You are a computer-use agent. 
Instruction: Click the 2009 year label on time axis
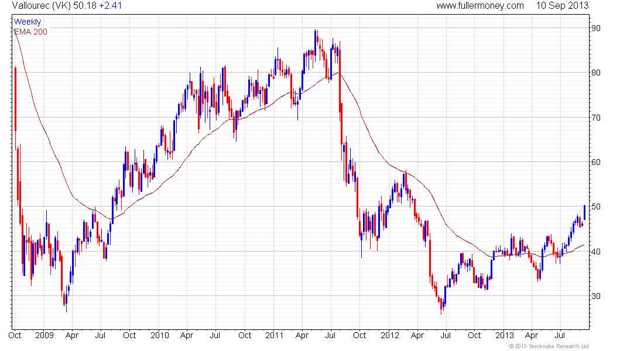[x=44, y=335]
